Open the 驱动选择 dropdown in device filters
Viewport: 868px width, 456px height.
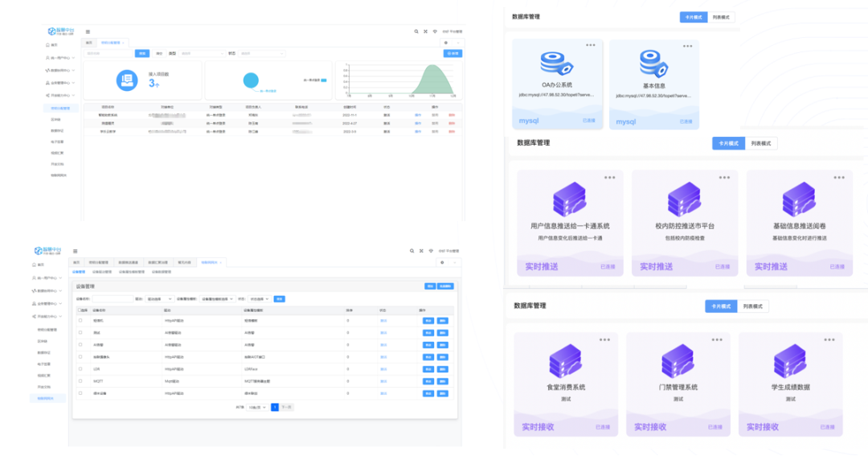(x=158, y=298)
